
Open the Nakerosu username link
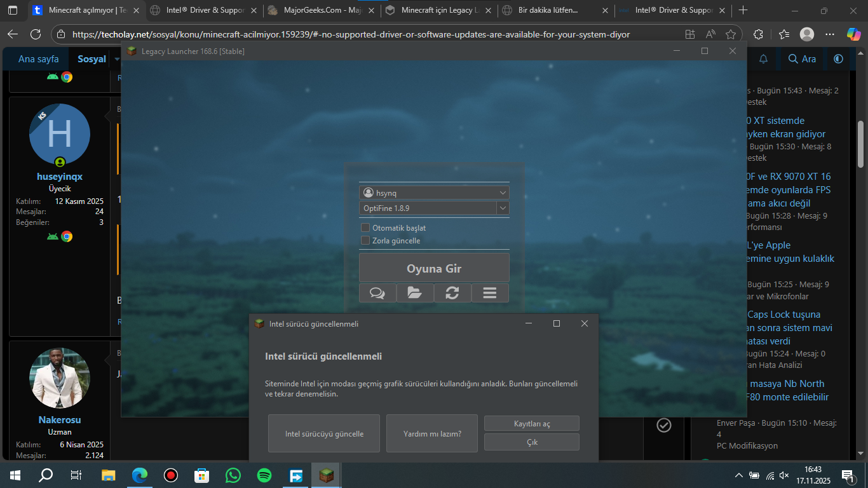pyautogui.click(x=60, y=420)
